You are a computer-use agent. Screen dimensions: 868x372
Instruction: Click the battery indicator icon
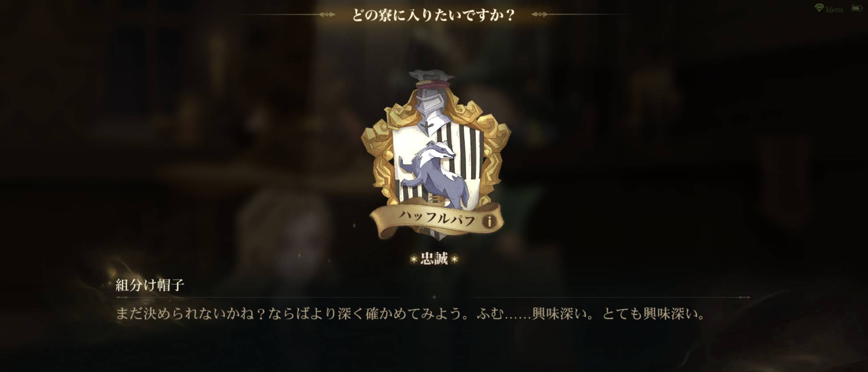856,8
